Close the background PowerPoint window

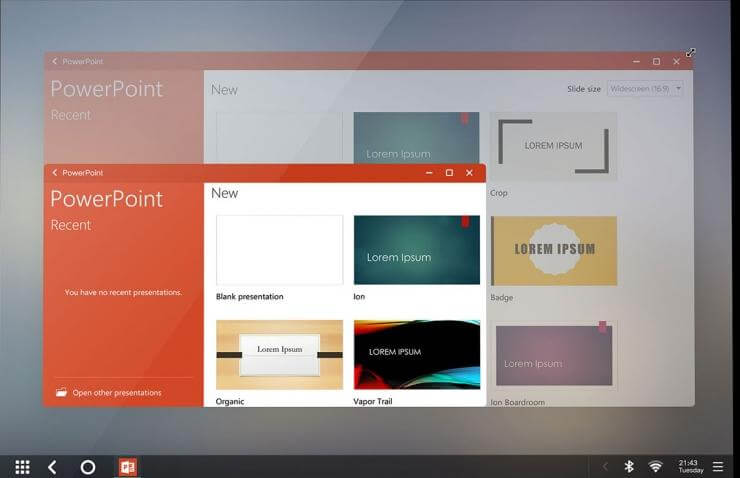click(676, 61)
